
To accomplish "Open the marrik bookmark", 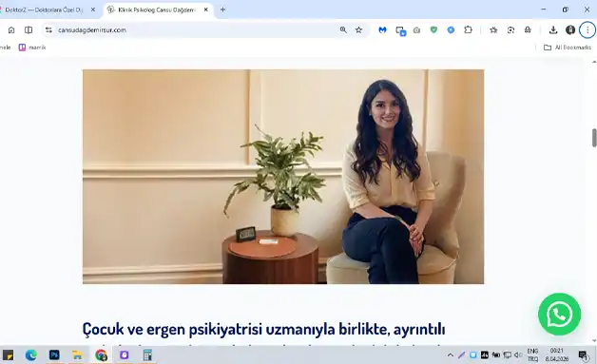I will tap(32, 48).
